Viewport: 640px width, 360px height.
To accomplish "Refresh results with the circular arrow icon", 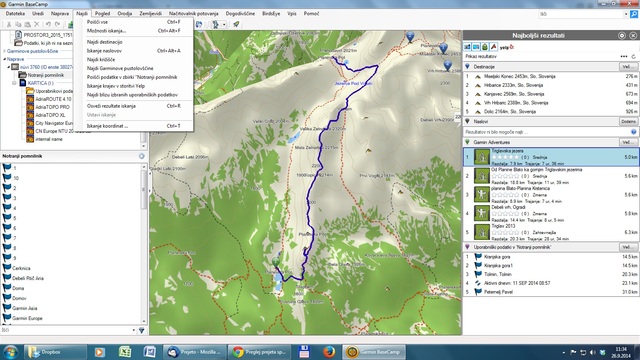I will (633, 56).
